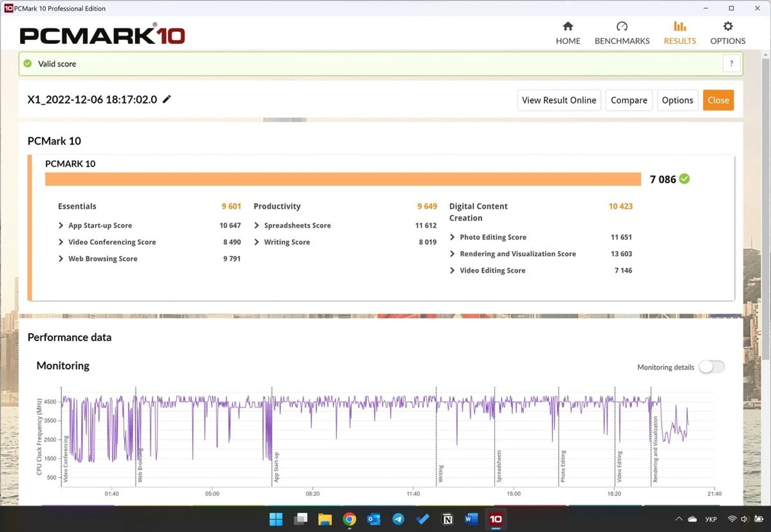Screen dimensions: 771x532
Task: Open File Explorer from taskbar
Action: click(325, 519)
